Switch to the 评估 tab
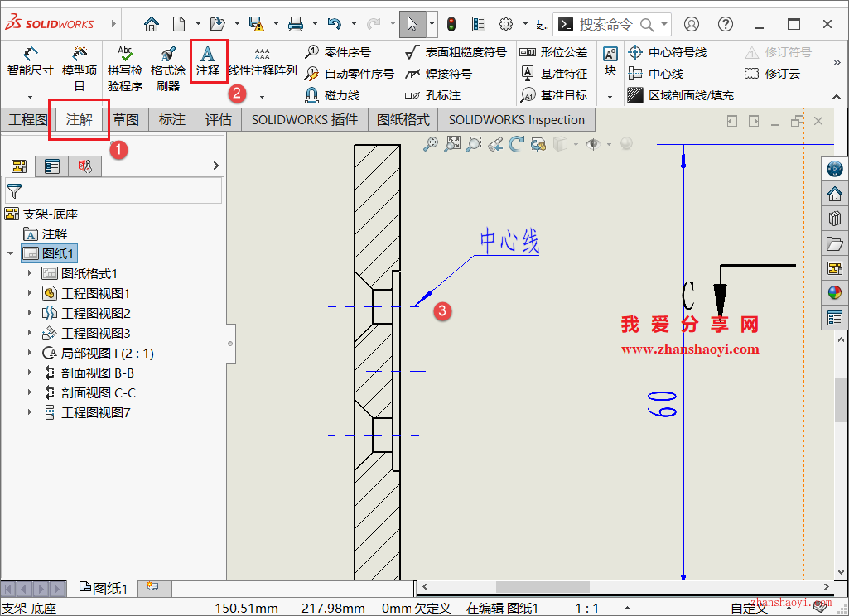This screenshot has width=849, height=616. pyautogui.click(x=218, y=119)
